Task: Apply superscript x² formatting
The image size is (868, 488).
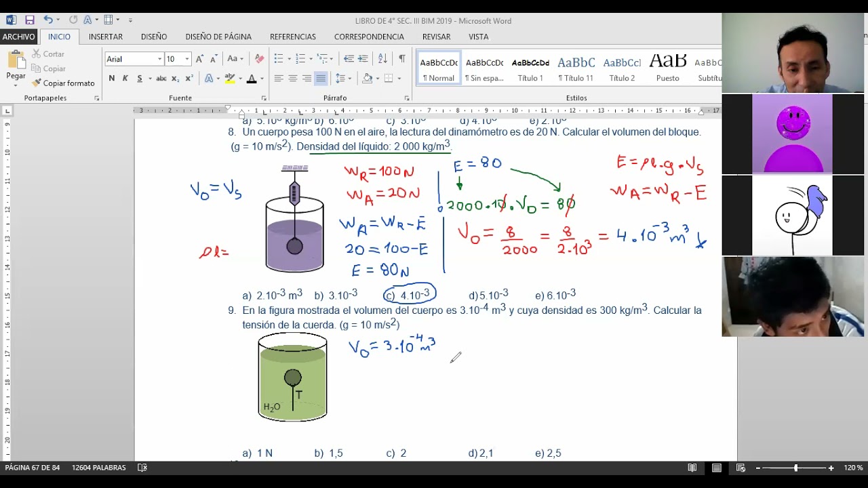Action: [x=189, y=79]
